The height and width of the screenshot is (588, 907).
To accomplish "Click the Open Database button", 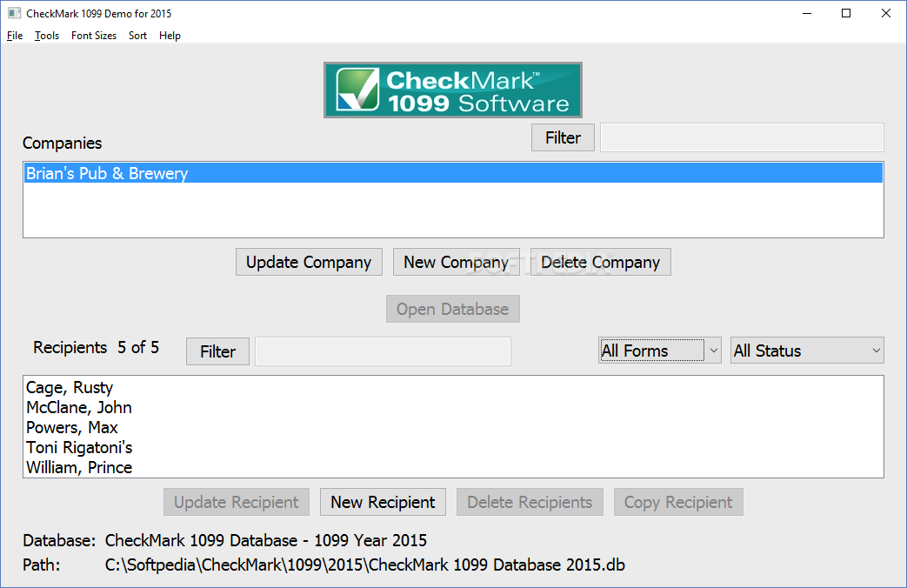I will 453,309.
